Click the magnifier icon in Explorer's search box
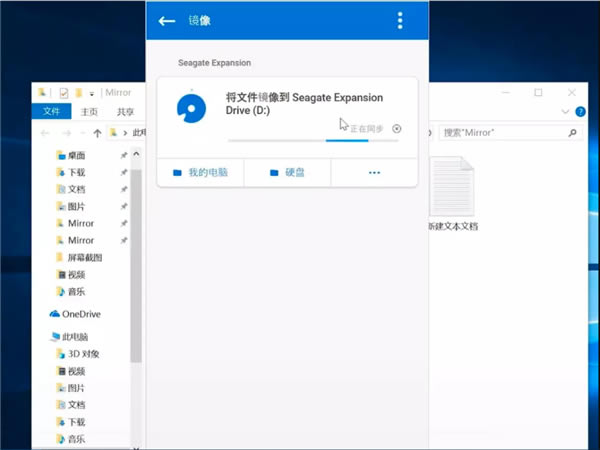The height and width of the screenshot is (450, 600). coord(572,133)
